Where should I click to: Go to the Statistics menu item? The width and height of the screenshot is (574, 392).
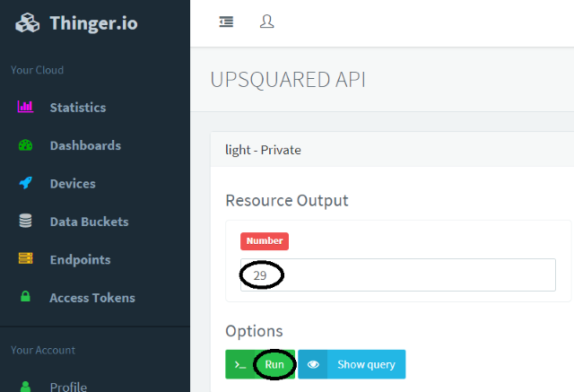click(78, 108)
